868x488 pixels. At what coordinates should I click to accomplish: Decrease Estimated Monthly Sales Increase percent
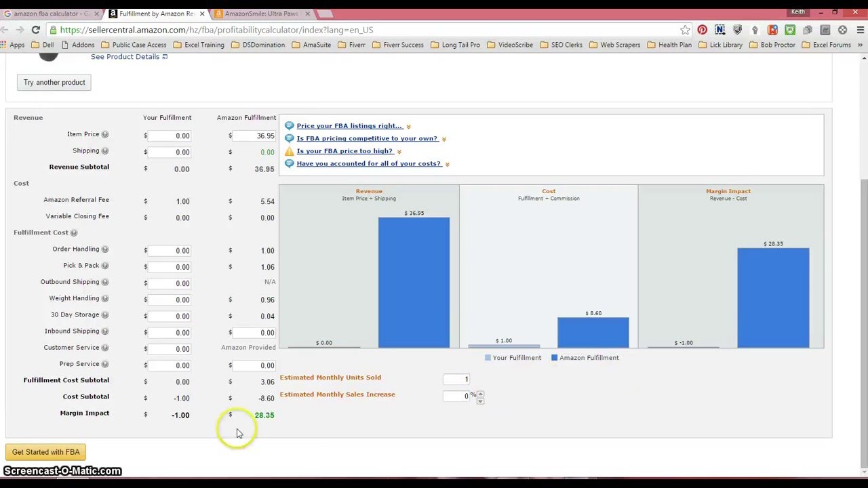[480, 401]
